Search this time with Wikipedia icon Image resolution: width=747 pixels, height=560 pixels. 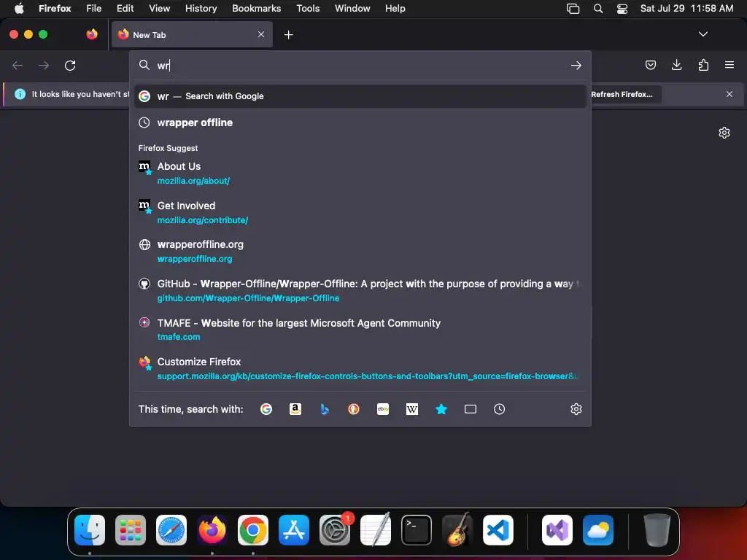(x=412, y=409)
